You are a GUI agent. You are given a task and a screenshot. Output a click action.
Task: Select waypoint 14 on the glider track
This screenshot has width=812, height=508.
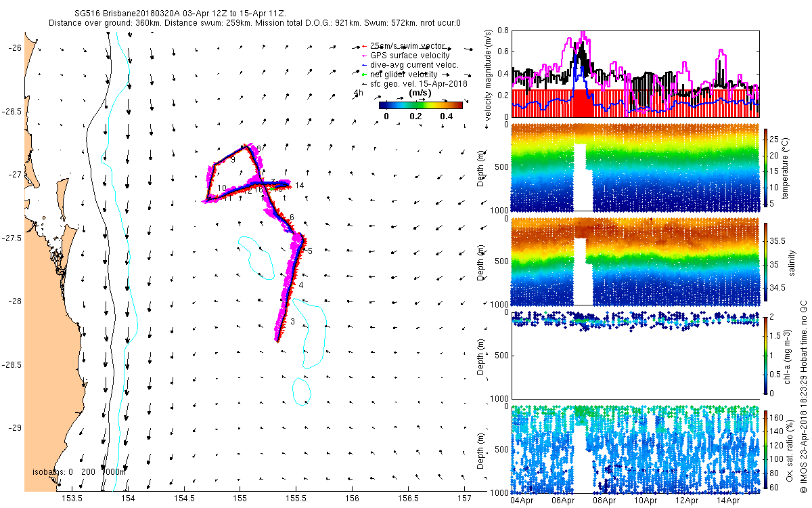[x=299, y=186]
